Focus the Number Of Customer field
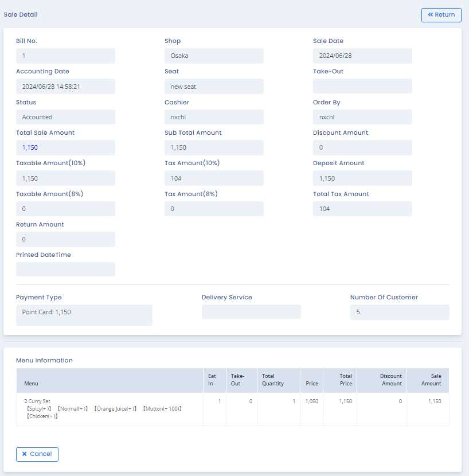Viewport: 469px width, 476px height. tap(400, 312)
